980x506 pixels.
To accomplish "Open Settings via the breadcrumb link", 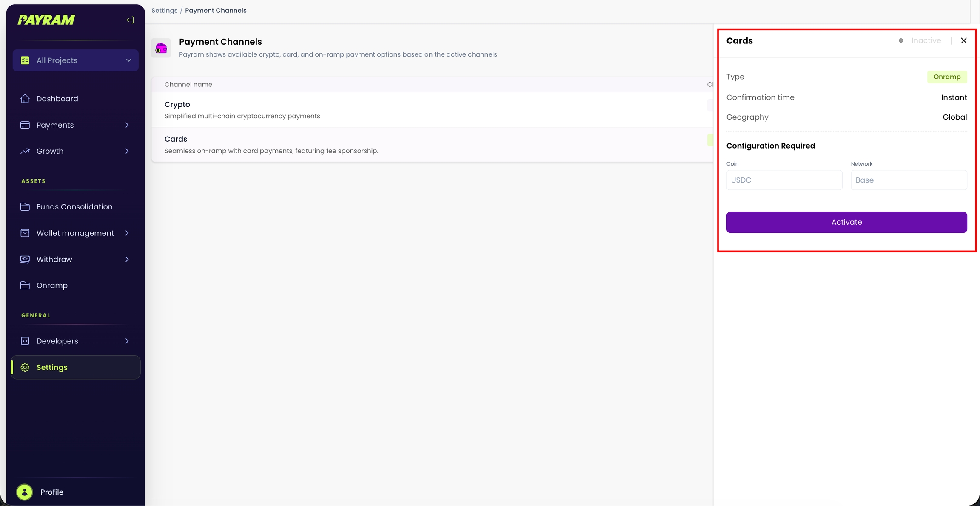I will (164, 10).
